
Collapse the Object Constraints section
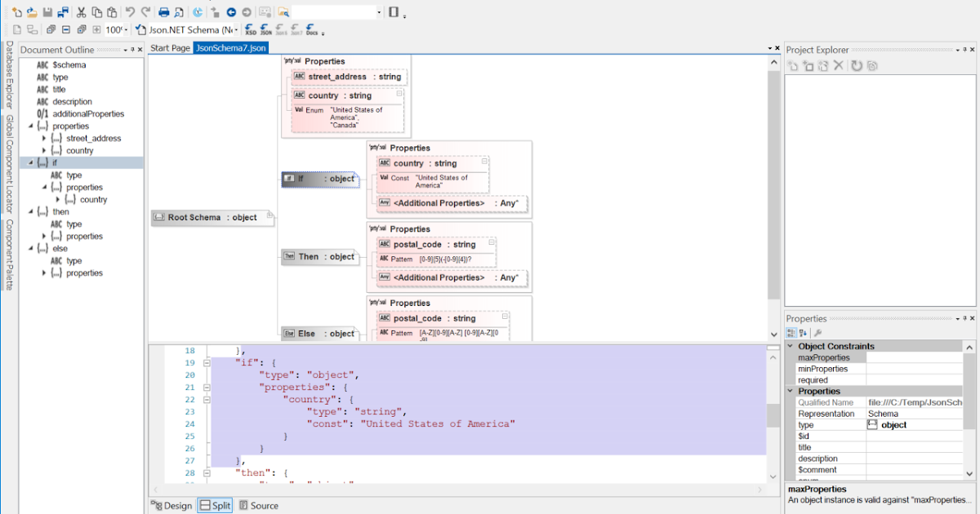coord(791,345)
